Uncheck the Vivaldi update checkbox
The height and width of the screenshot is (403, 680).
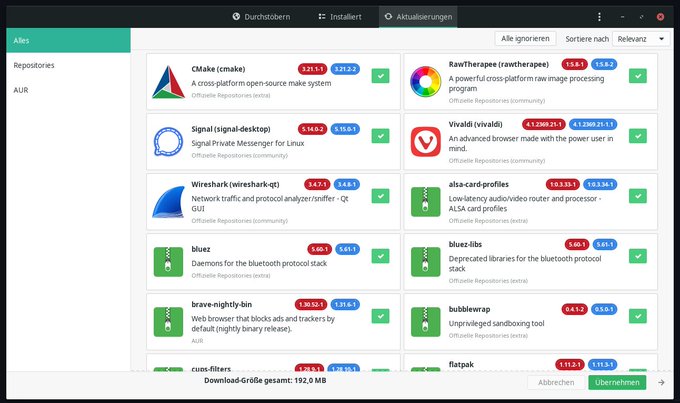[638, 136]
